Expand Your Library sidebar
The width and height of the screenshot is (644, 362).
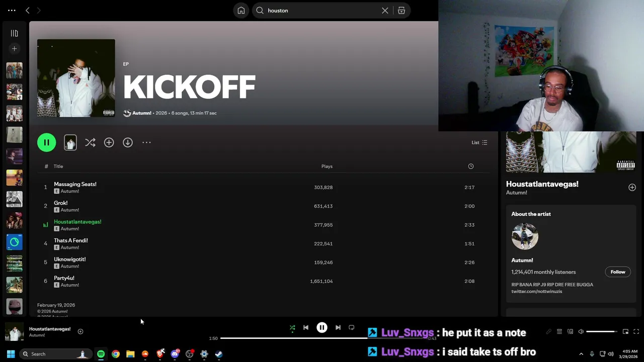click(x=14, y=33)
